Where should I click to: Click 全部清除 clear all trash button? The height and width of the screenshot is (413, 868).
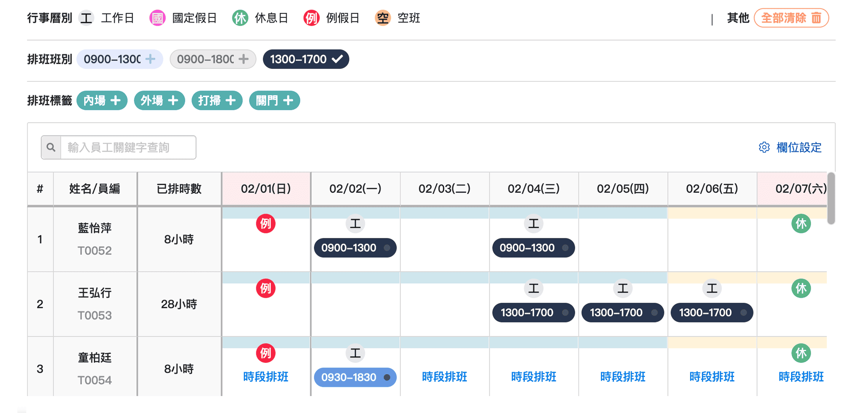click(791, 18)
